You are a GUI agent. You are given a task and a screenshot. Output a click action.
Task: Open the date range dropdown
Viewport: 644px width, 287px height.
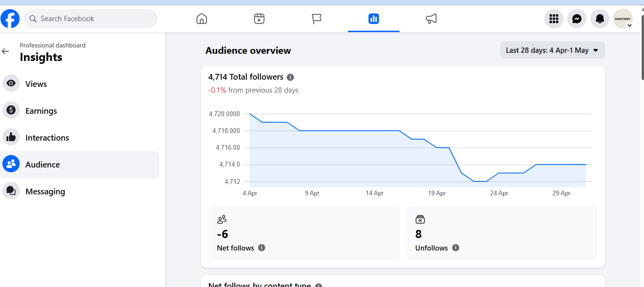tap(552, 50)
